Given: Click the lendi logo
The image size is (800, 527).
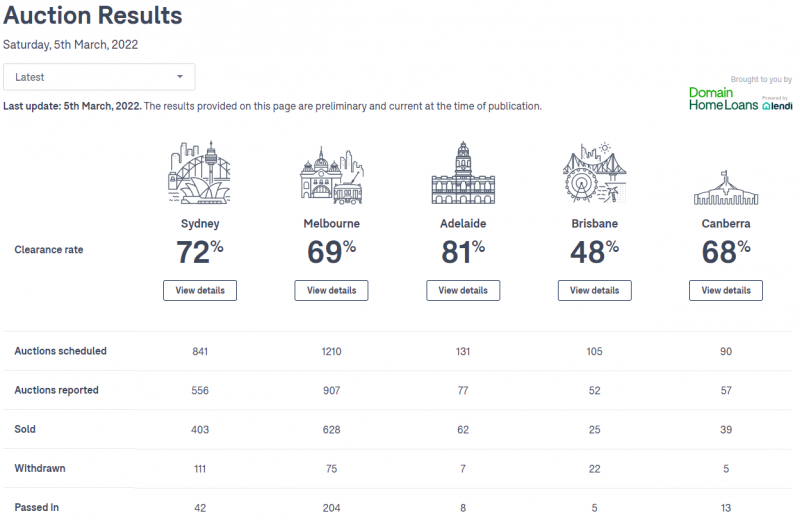Looking at the screenshot, I should (778, 104).
